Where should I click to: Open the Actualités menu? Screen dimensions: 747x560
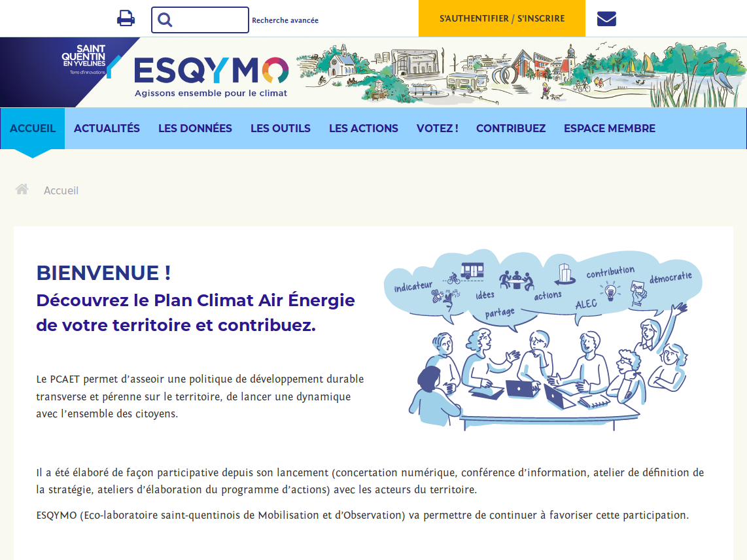(107, 128)
